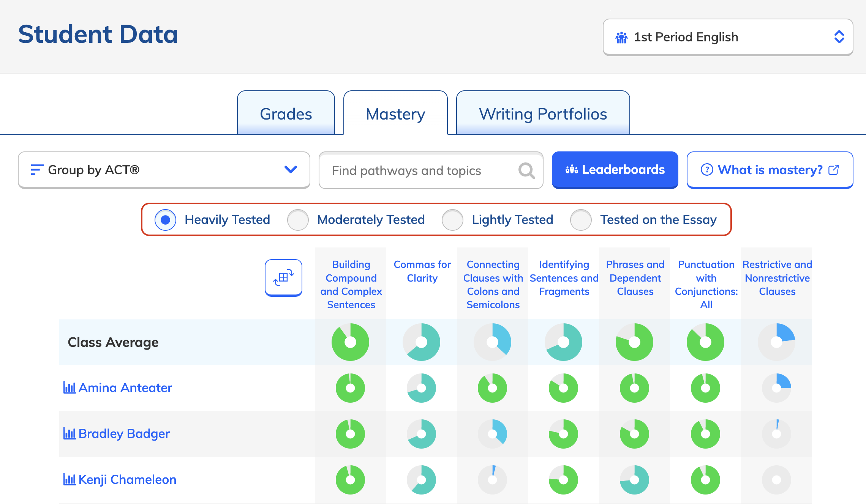Open Bradley Badger's student link
866x504 pixels.
[x=124, y=433]
